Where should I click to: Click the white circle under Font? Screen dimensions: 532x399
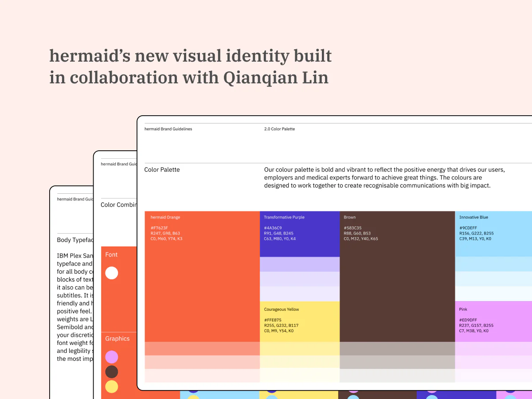(112, 273)
